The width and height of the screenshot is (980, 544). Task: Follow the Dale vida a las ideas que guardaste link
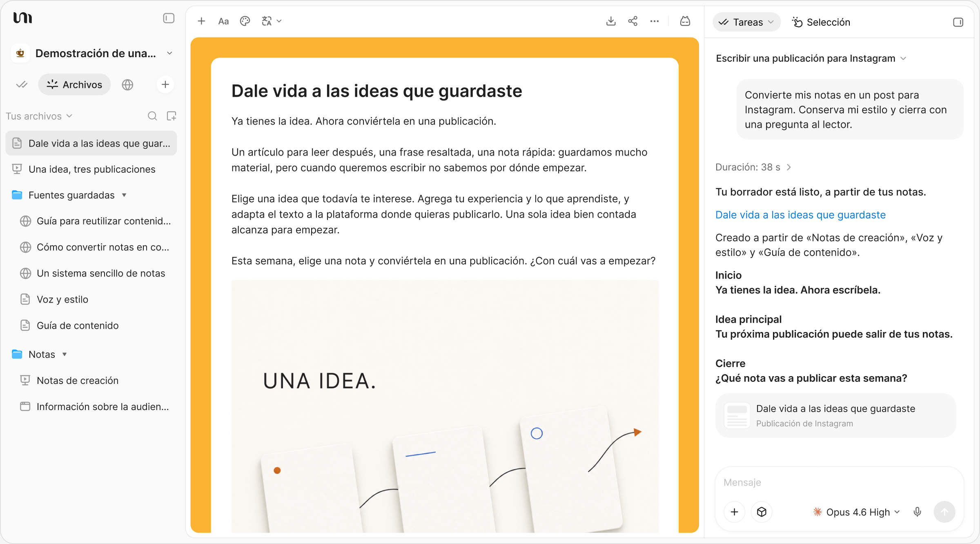(x=800, y=215)
